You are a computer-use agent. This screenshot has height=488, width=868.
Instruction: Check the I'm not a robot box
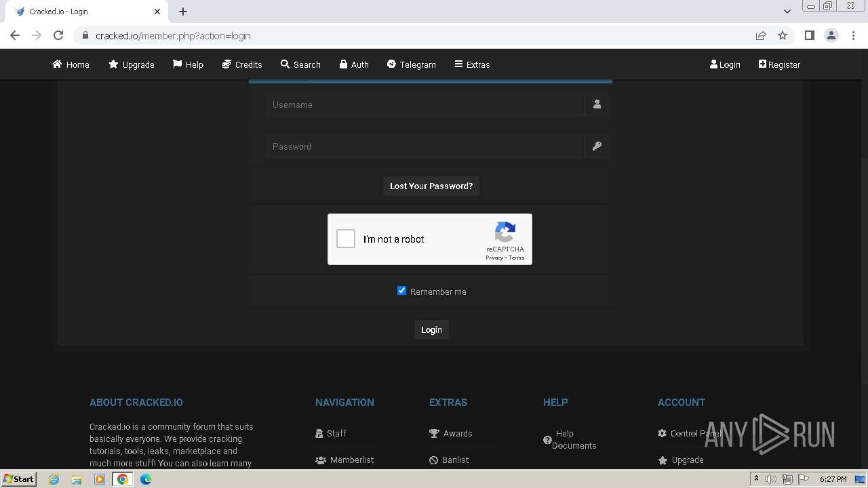tap(346, 239)
